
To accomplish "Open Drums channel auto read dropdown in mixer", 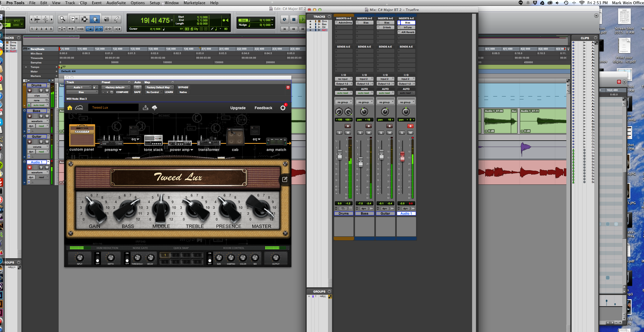I will (344, 93).
